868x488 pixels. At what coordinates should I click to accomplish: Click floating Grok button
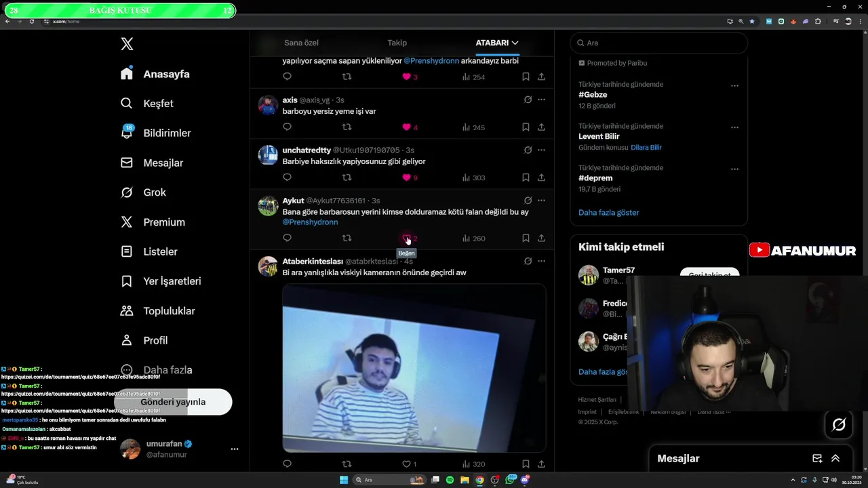point(839,424)
